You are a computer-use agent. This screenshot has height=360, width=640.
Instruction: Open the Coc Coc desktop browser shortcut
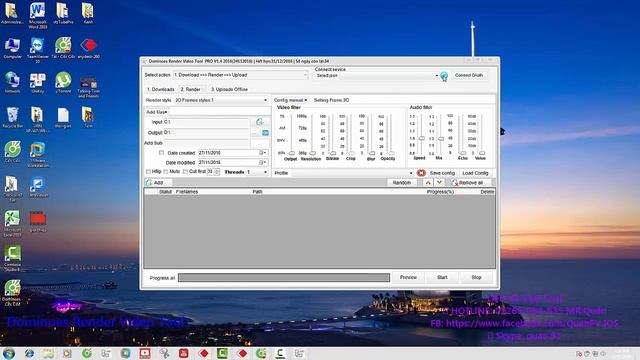[12, 152]
